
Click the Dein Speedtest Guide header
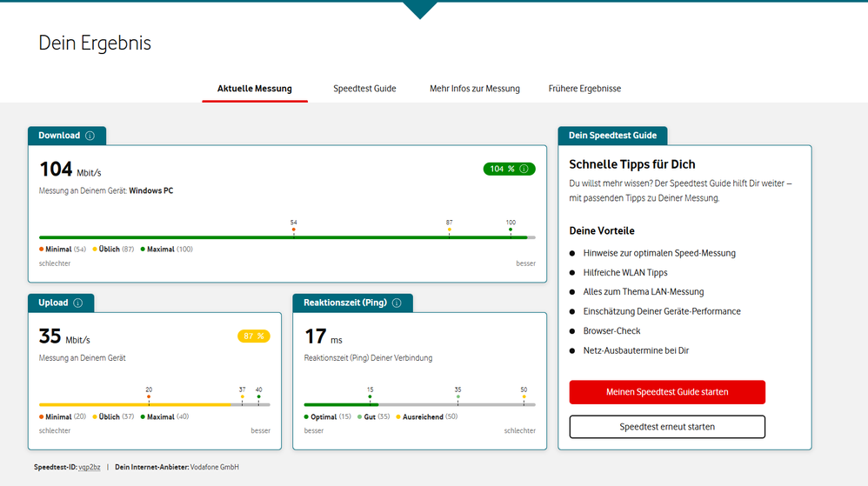pyautogui.click(x=612, y=136)
